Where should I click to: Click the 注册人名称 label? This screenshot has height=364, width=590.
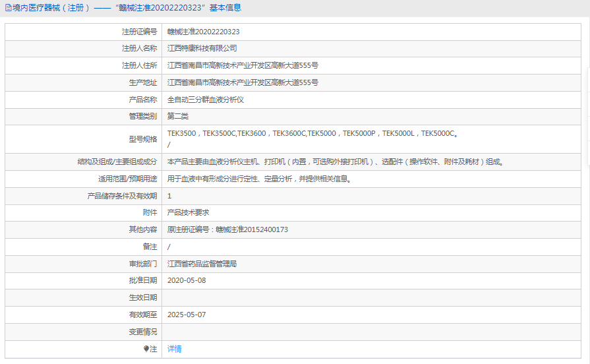point(139,48)
